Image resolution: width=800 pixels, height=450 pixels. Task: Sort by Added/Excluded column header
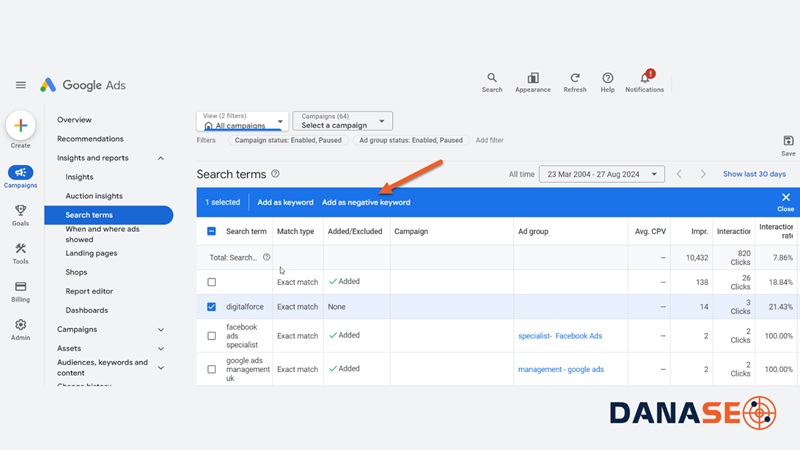coord(355,231)
